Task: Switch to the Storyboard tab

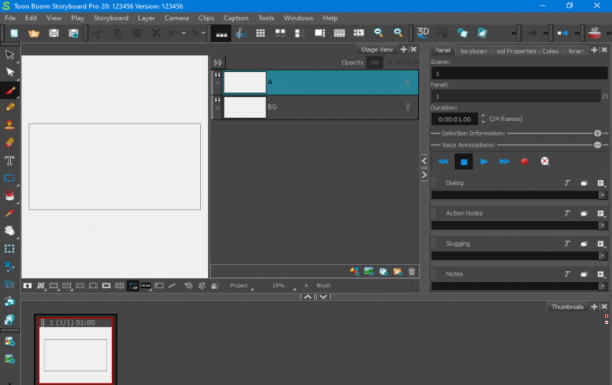Action: tap(473, 51)
